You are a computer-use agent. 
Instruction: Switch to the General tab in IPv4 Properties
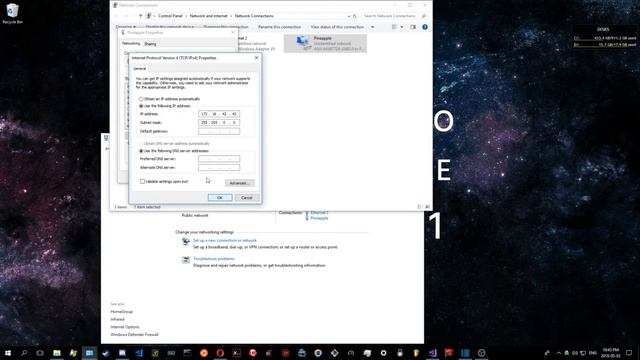[140, 69]
